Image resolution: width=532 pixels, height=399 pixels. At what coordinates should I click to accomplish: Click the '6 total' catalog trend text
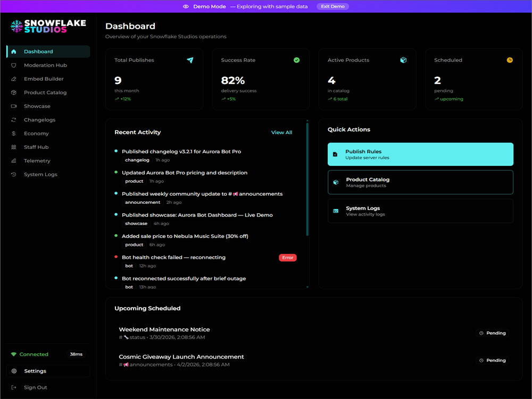(340, 99)
